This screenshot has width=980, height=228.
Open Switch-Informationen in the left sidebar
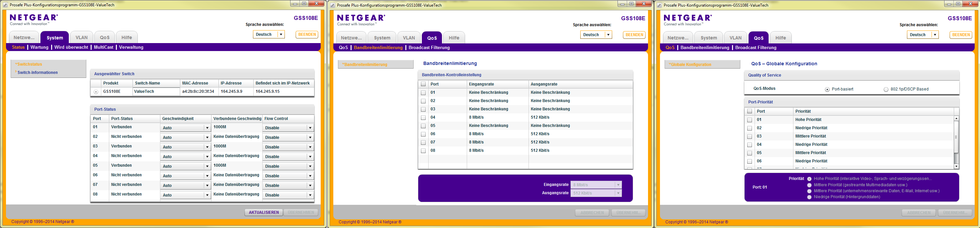pyautogui.click(x=37, y=73)
